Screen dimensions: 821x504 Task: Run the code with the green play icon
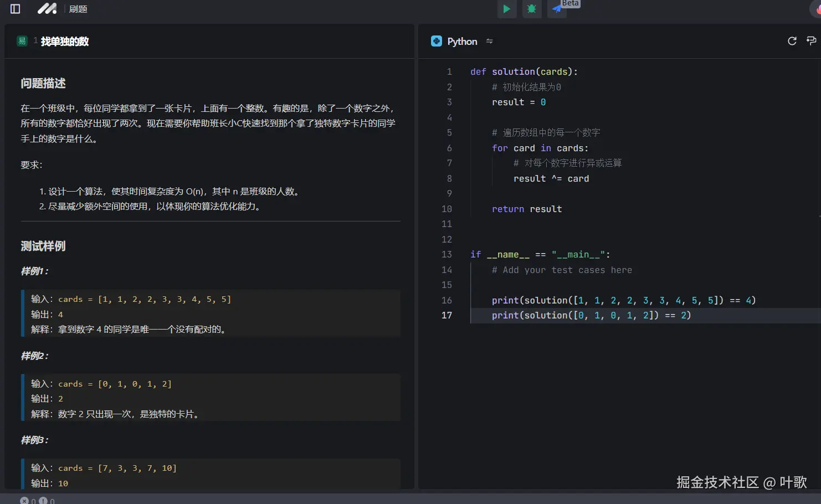[506, 9]
